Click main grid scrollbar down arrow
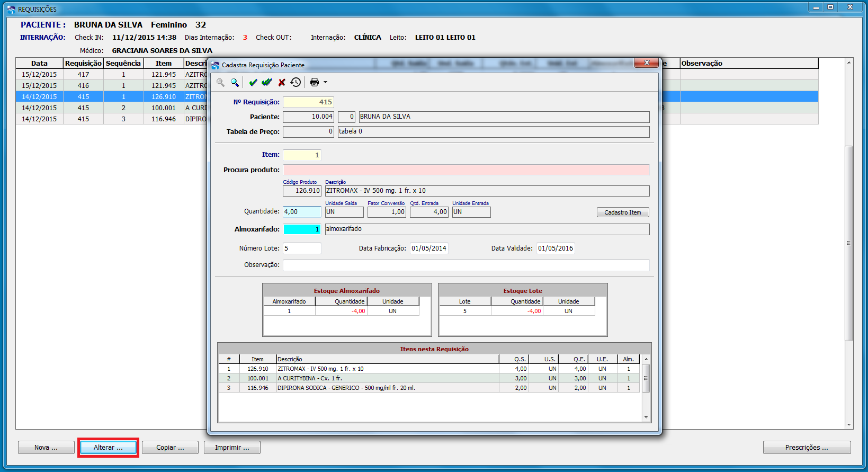 849,425
